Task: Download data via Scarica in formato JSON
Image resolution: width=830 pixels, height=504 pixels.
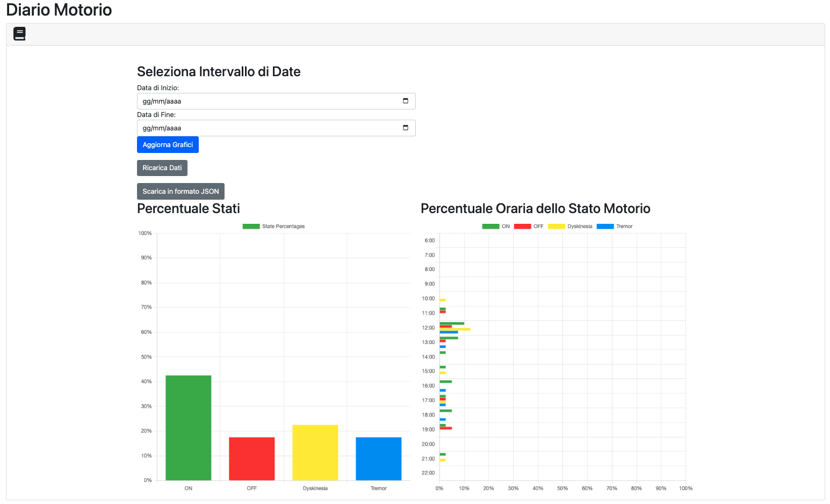Action: coord(181,192)
